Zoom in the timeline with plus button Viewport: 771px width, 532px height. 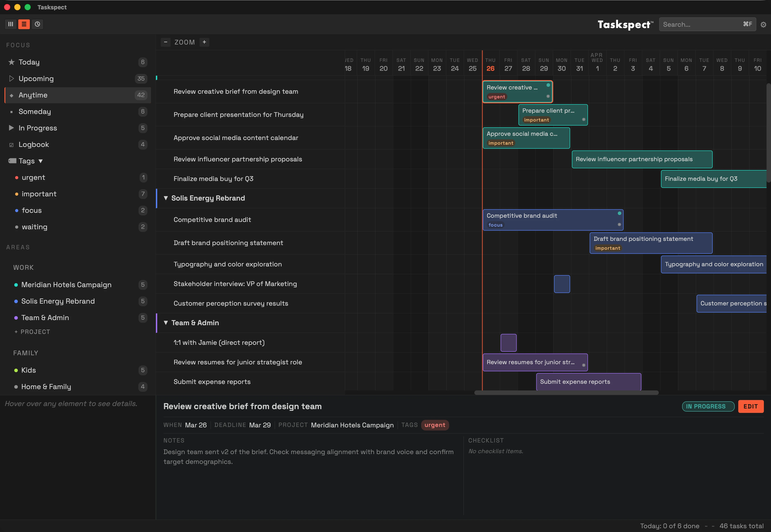pyautogui.click(x=204, y=42)
